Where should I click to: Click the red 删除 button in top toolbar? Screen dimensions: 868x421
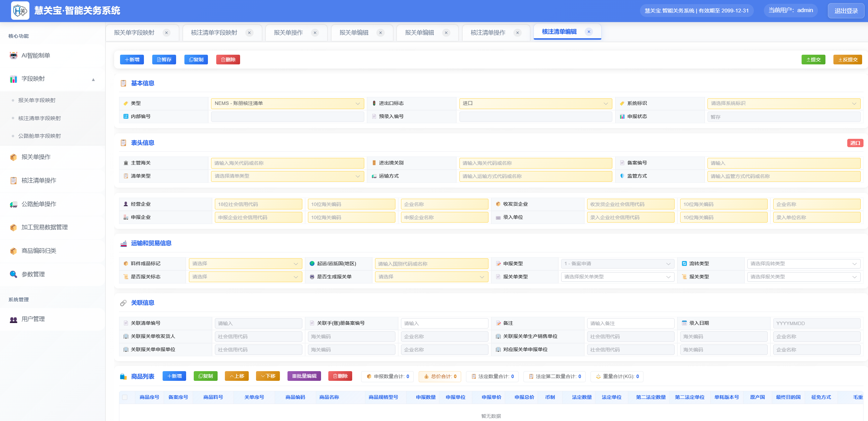228,60
